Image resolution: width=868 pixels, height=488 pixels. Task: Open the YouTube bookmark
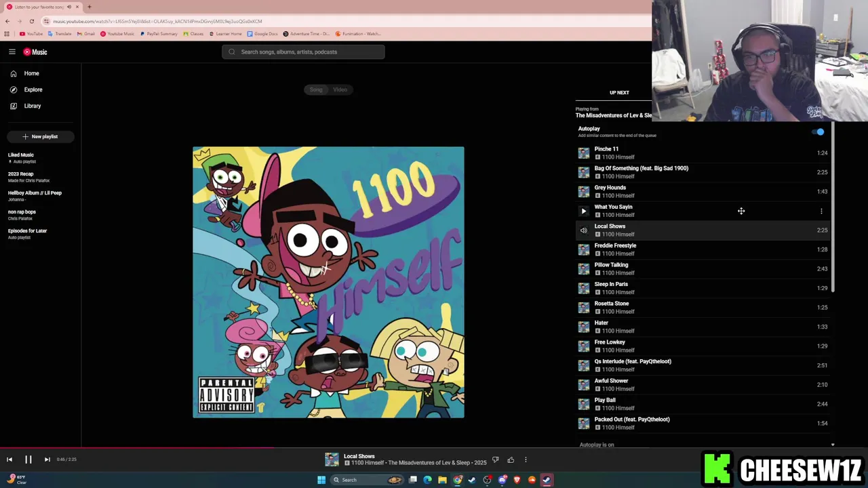tap(31, 34)
